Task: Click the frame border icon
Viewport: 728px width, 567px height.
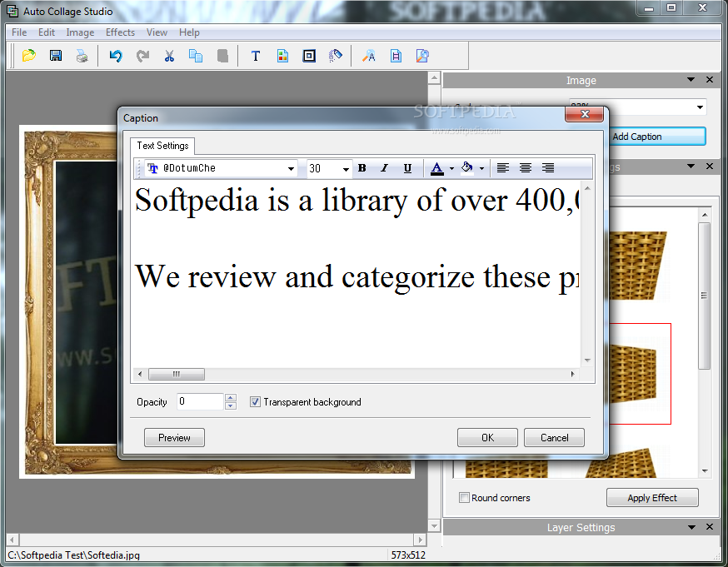Action: click(x=309, y=56)
